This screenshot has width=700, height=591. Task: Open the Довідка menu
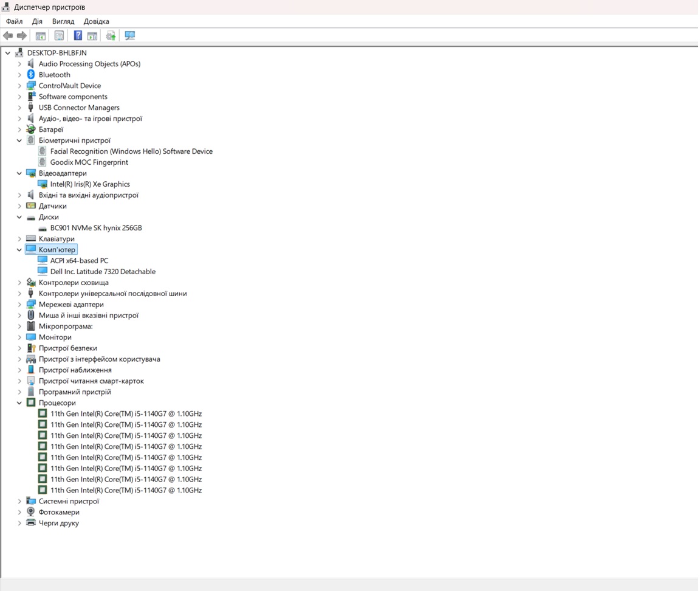click(x=97, y=21)
